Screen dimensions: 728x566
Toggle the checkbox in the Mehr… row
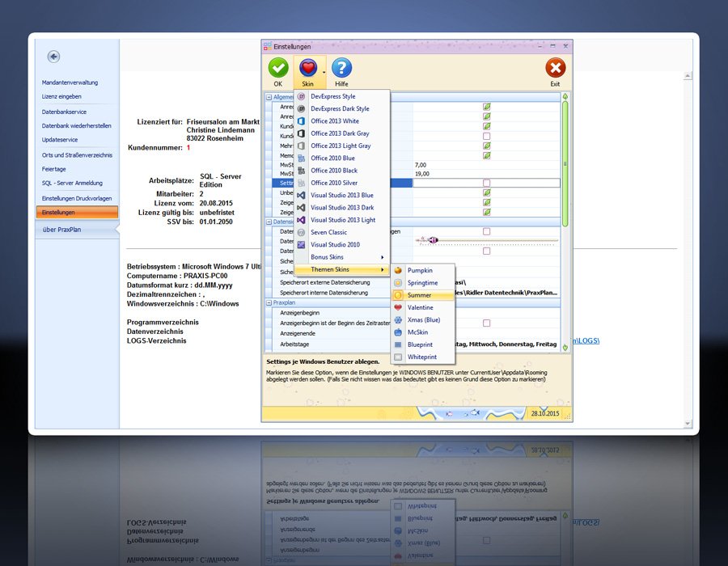pos(487,146)
